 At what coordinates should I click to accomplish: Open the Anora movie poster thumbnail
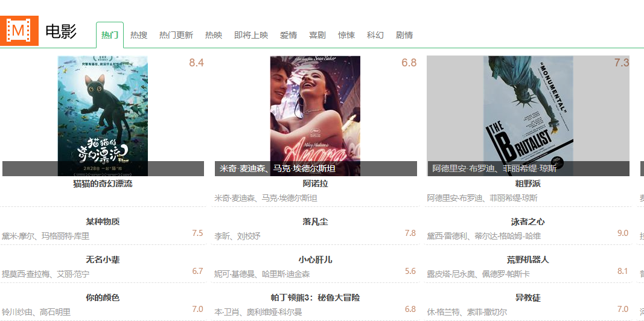pos(315,116)
